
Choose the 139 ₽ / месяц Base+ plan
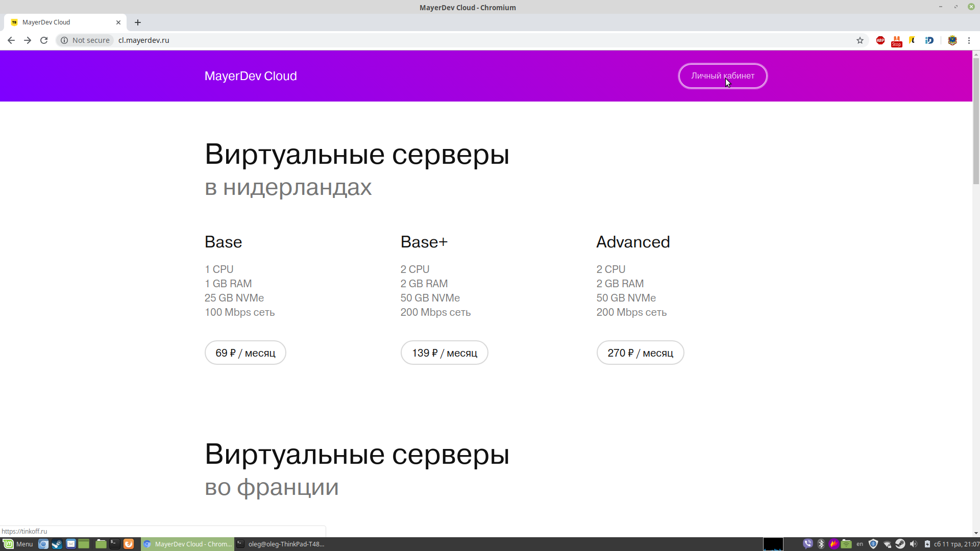pyautogui.click(x=444, y=353)
